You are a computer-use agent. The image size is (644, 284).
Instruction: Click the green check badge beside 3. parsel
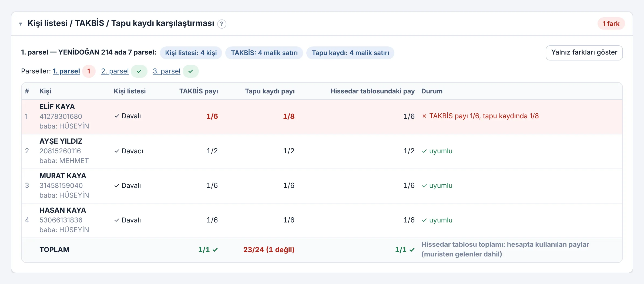point(191,71)
